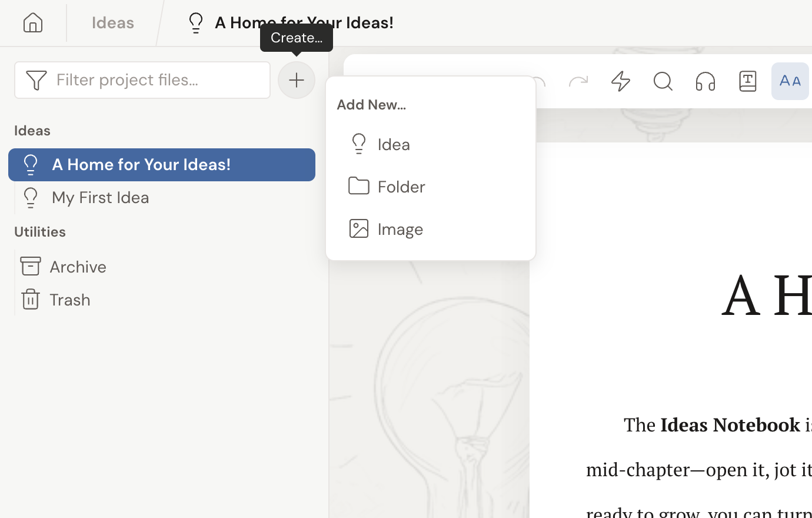This screenshot has height=518, width=812.
Task: Collapse the Ideas section header
Action: 32,131
